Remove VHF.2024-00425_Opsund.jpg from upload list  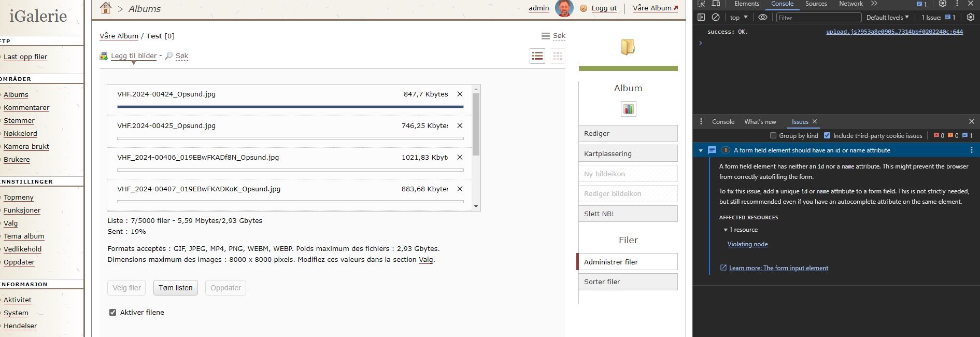pyautogui.click(x=460, y=126)
